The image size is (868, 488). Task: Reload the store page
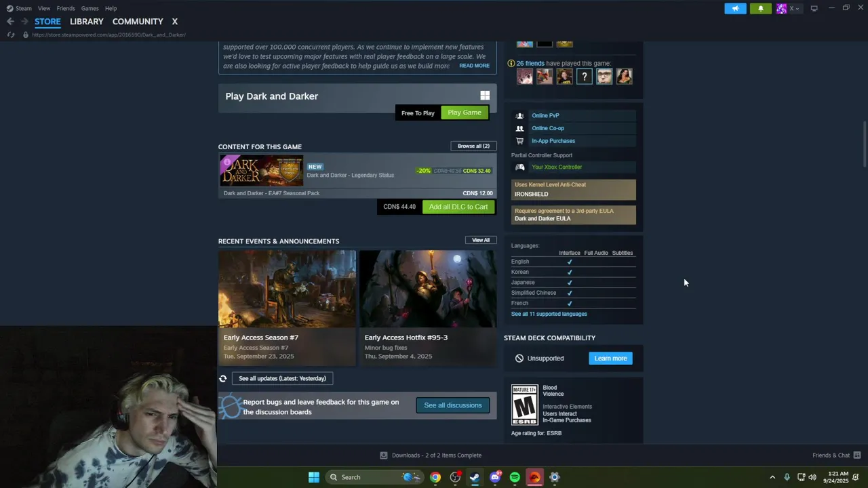pos(10,35)
